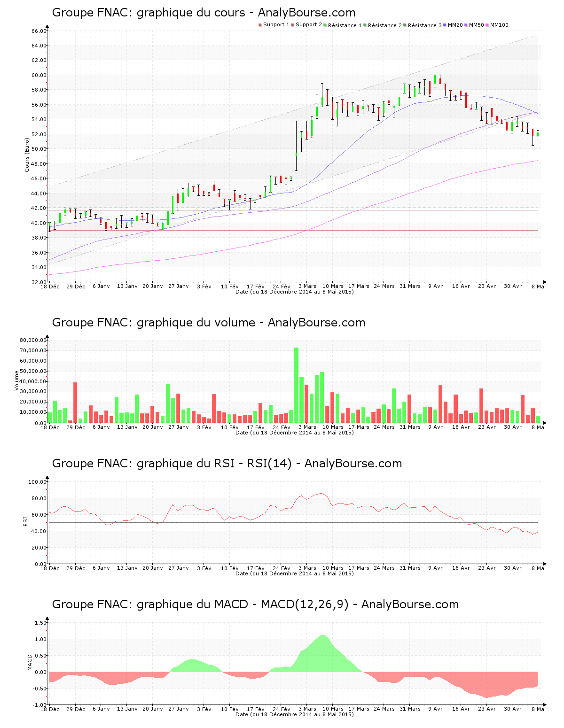Click the tallest green volume bar
The image size is (564, 728).
[x=297, y=385]
